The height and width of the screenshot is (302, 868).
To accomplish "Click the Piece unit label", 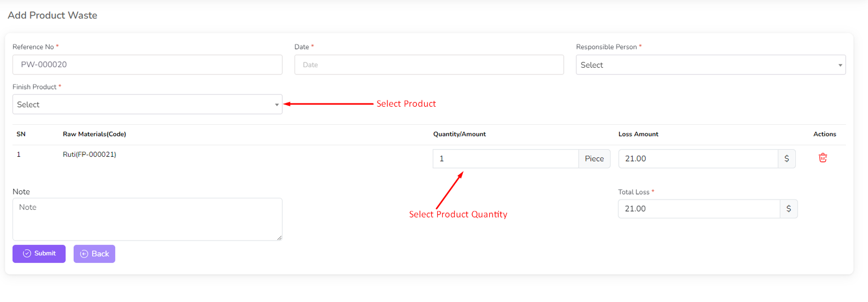I will pos(594,159).
